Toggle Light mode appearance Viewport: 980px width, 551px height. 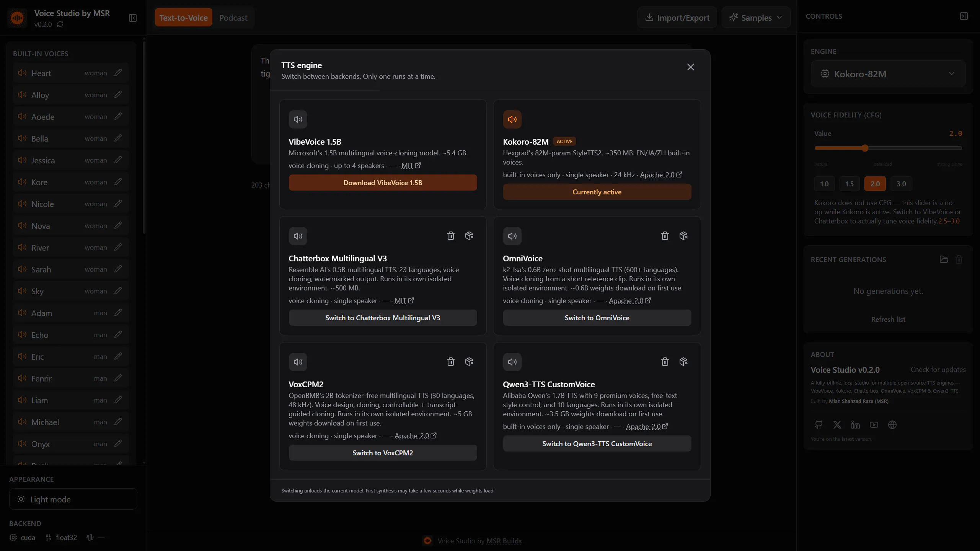click(73, 499)
